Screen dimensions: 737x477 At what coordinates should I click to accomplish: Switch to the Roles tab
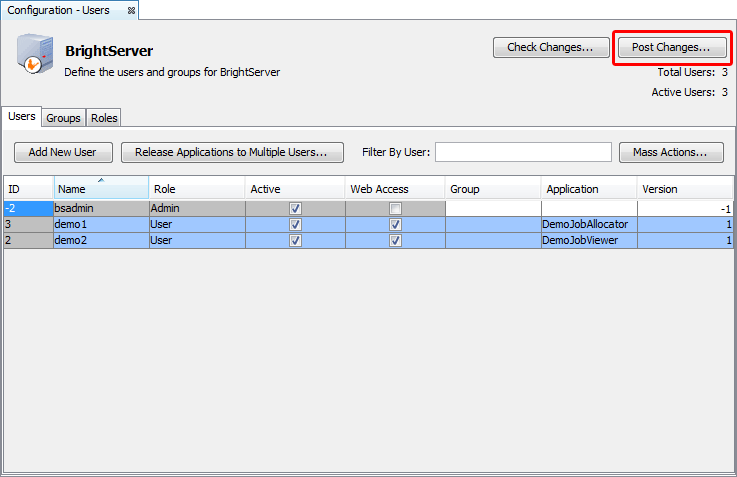pos(104,118)
